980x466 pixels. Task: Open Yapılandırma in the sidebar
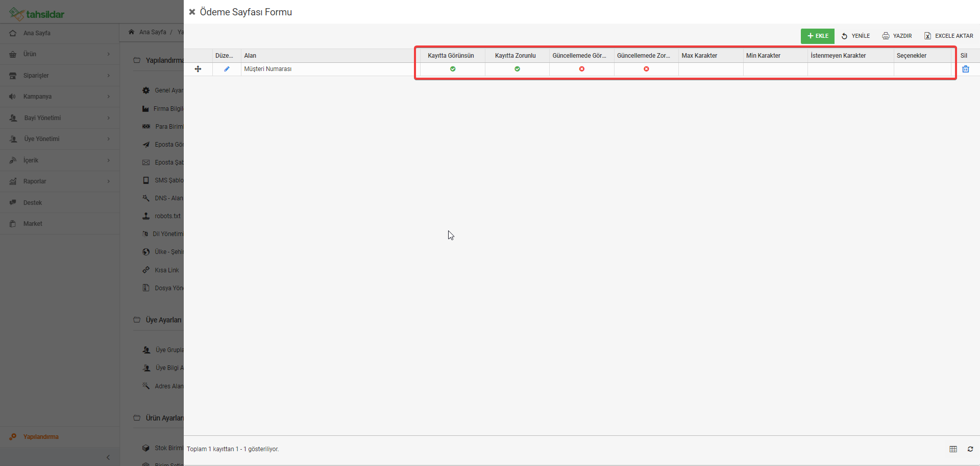click(60, 437)
